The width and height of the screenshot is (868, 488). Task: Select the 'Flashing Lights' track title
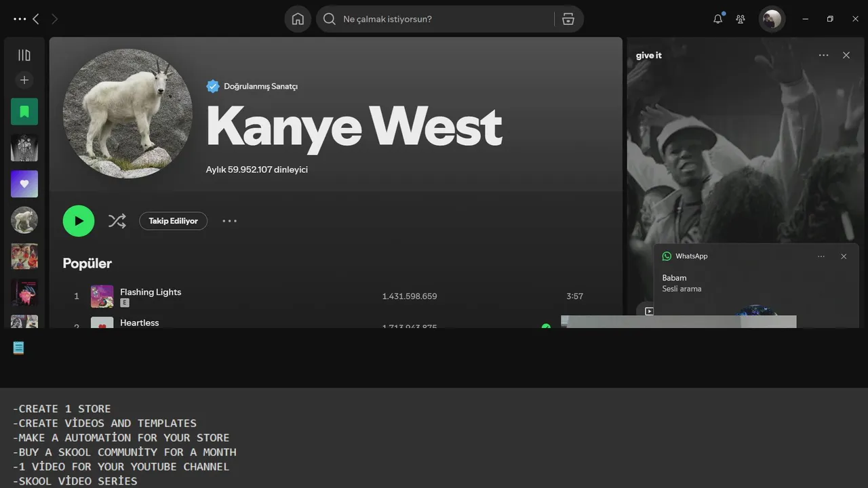point(151,292)
